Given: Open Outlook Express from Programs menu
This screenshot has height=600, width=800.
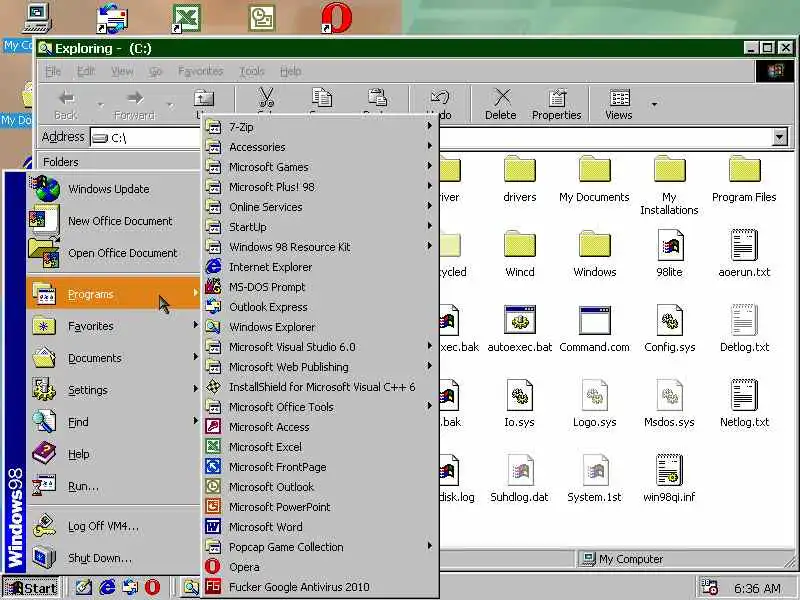Looking at the screenshot, I should 320,307.
